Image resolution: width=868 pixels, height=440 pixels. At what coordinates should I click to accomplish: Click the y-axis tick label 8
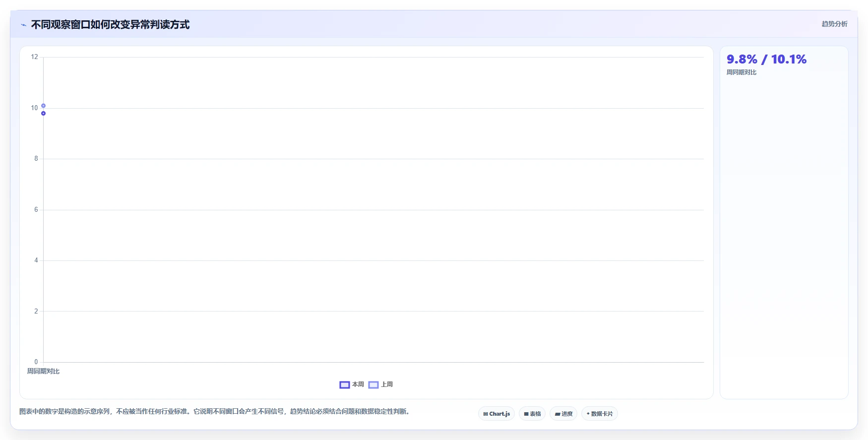pyautogui.click(x=36, y=159)
